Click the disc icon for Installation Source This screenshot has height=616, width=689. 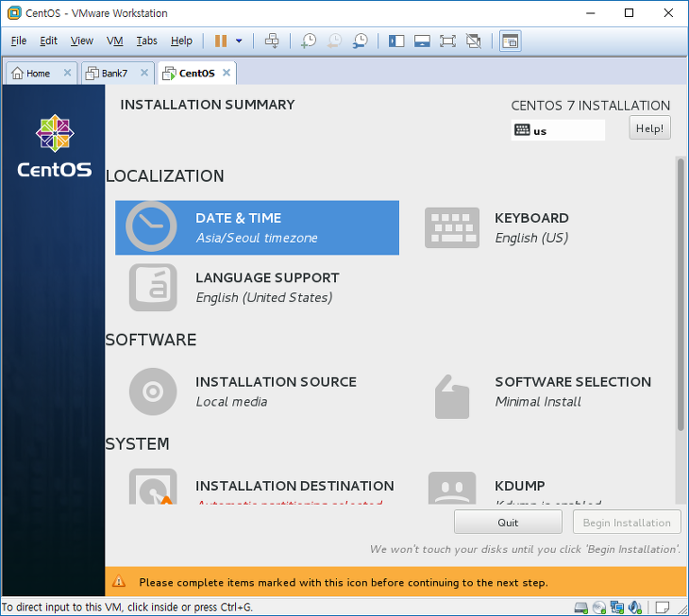(153, 391)
